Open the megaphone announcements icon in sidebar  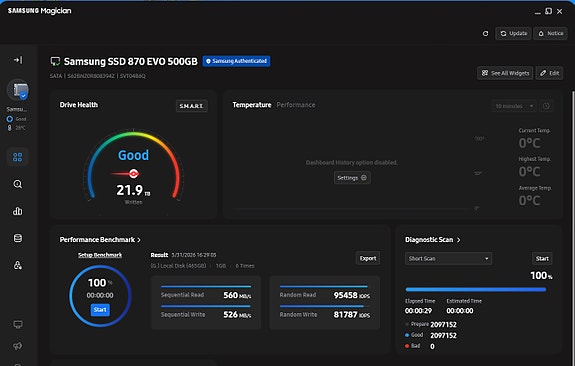[x=18, y=345]
